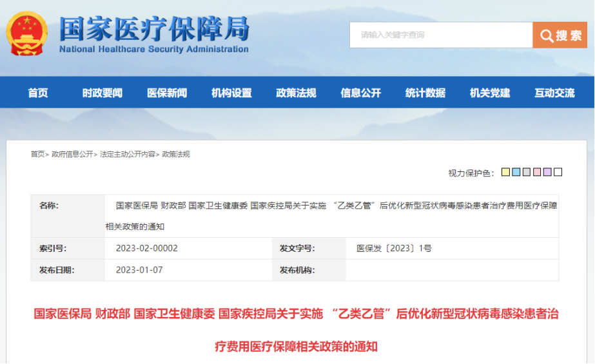Click the 发文字号 label cell
595x364 pixels.
pyautogui.click(x=309, y=248)
